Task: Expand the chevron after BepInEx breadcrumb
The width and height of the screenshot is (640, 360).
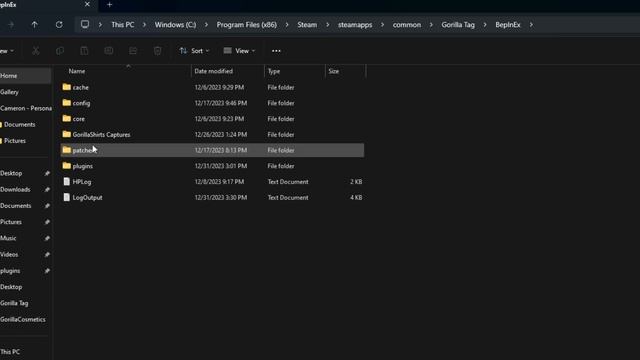Action: tap(531, 25)
